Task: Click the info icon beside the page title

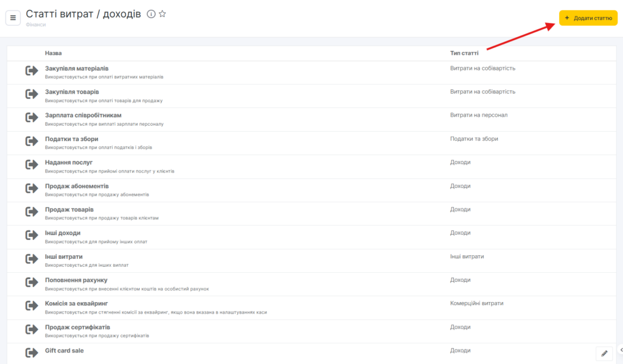Action: tap(151, 14)
